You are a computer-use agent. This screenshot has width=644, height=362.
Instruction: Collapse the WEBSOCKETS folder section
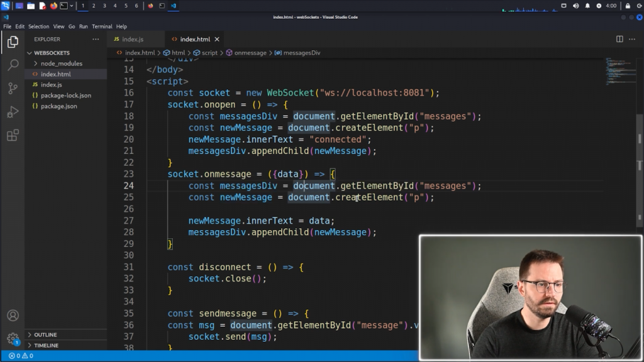(x=52, y=53)
